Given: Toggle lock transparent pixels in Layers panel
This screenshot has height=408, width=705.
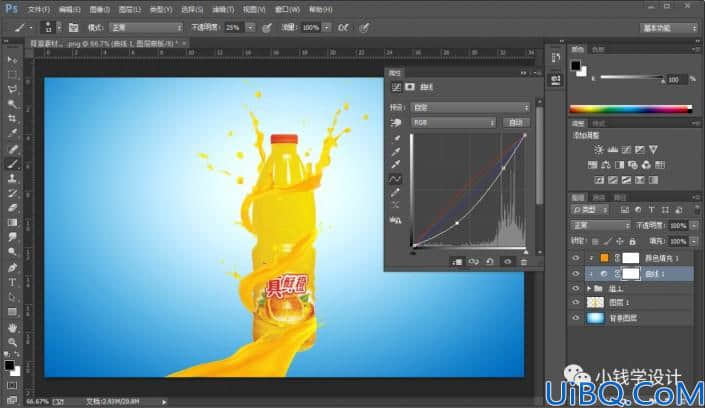Looking at the screenshot, I should click(x=595, y=242).
